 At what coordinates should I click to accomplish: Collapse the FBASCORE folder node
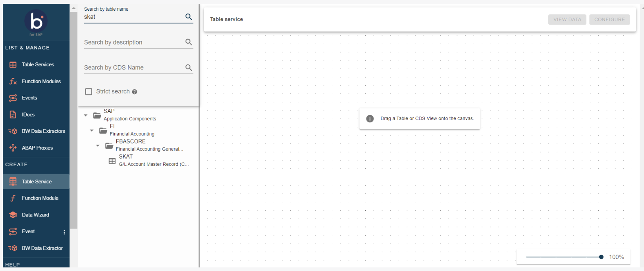98,145
